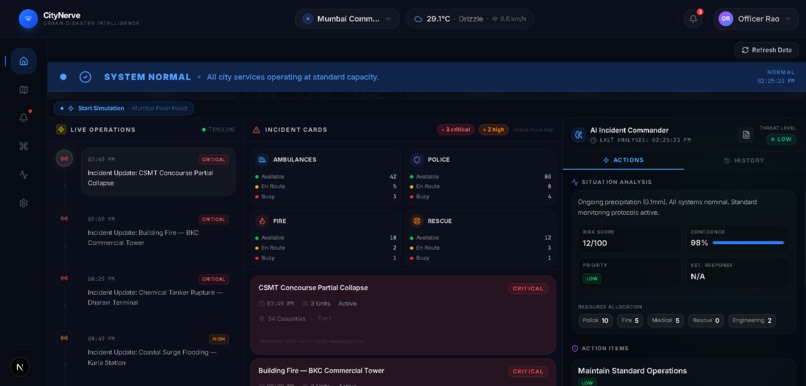Click the Rescue icon
This screenshot has height=386, width=806.
[x=417, y=221]
